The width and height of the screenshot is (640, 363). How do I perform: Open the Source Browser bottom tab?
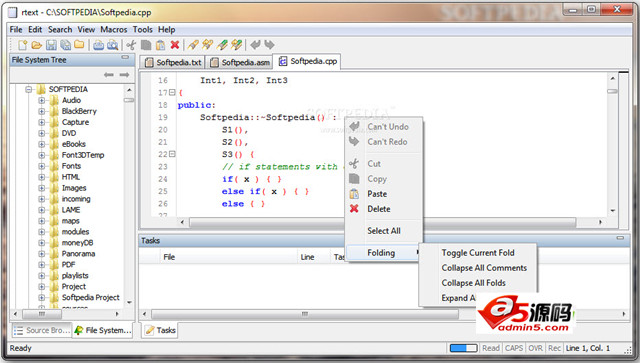(42, 330)
